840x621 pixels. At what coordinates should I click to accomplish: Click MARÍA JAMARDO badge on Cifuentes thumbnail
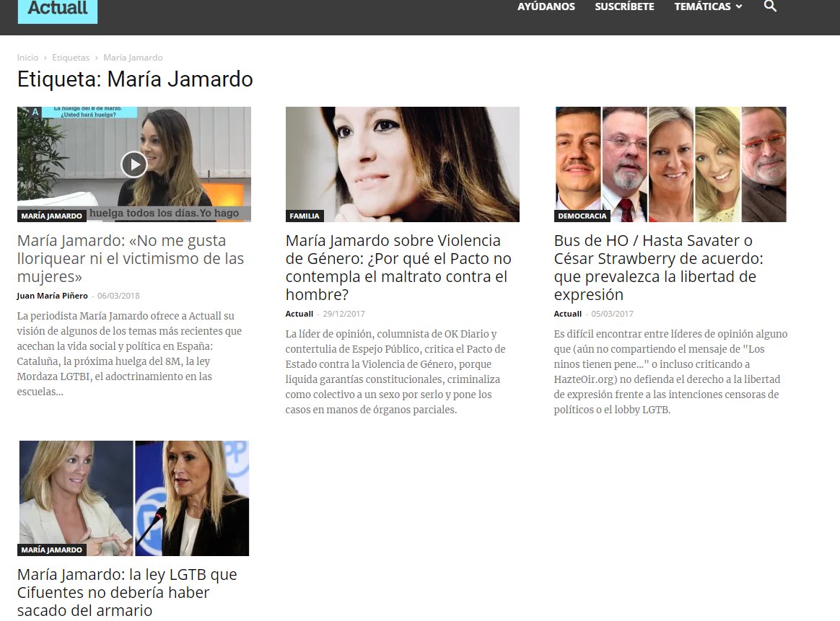(x=51, y=550)
